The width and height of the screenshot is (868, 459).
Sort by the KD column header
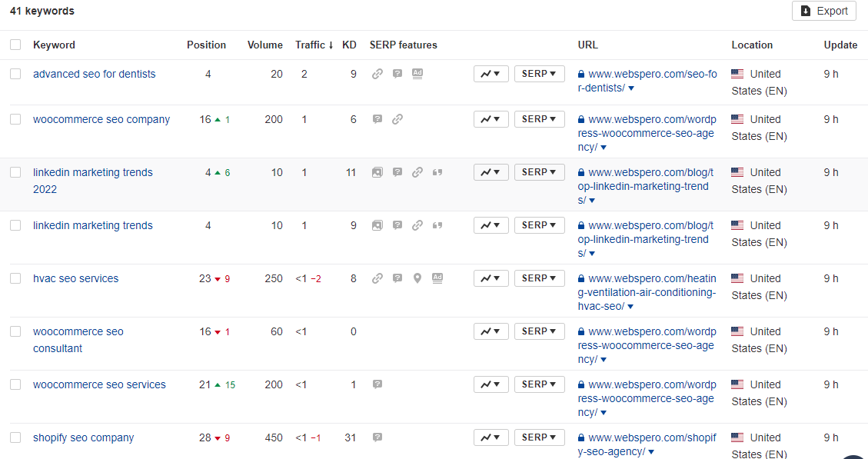[x=349, y=45]
